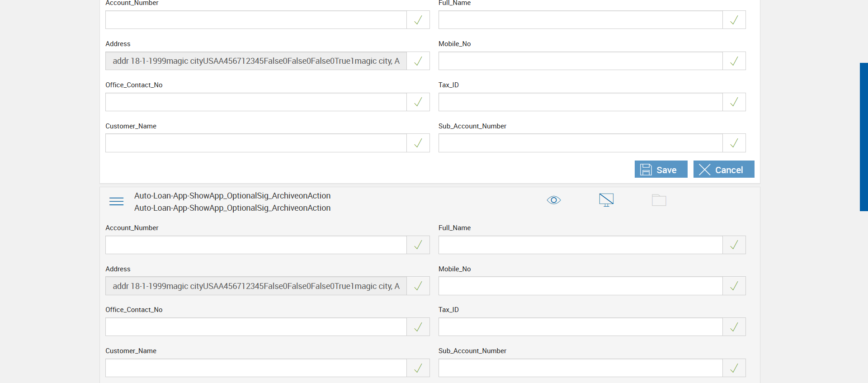Click Tax_ID checkmark in the Auto-Loan-App section
Screen dimensions: 868x383
[734, 327]
